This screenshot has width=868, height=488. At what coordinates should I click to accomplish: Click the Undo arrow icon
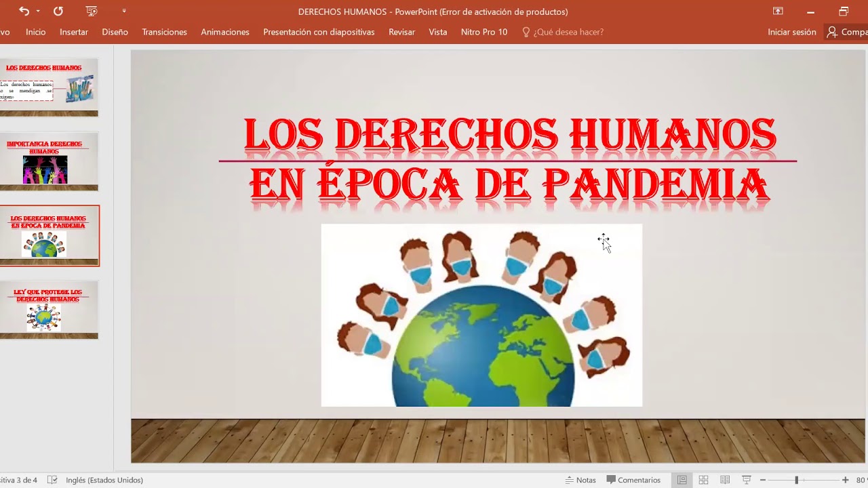coord(24,11)
